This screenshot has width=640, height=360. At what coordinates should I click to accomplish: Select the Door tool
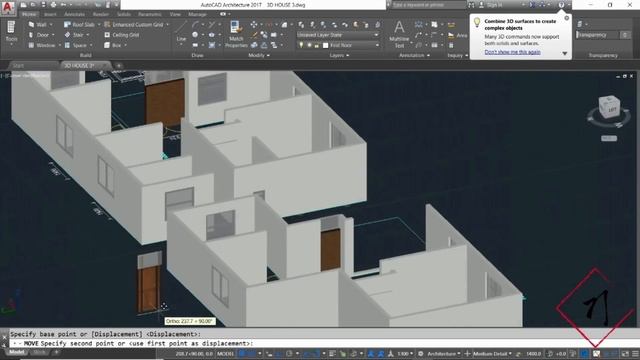tap(38, 35)
